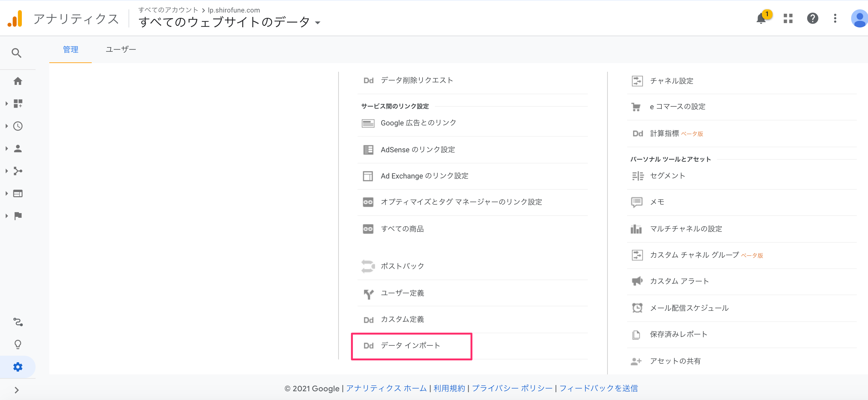
Task: Expand the sidebar with the bottom chevron
Action: point(17,390)
